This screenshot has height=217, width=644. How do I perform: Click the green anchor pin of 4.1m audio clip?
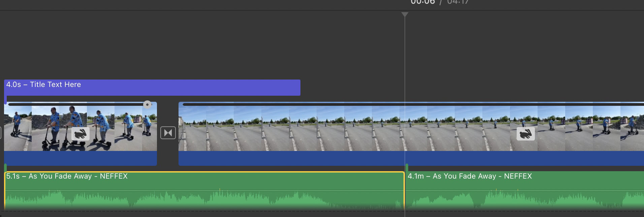(407, 167)
